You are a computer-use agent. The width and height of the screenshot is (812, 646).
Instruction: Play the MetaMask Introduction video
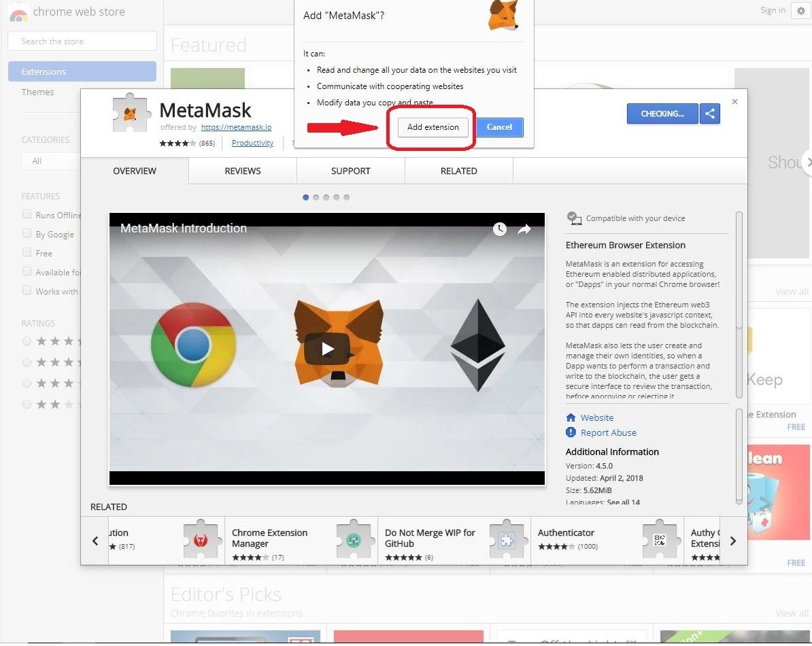[x=326, y=349]
